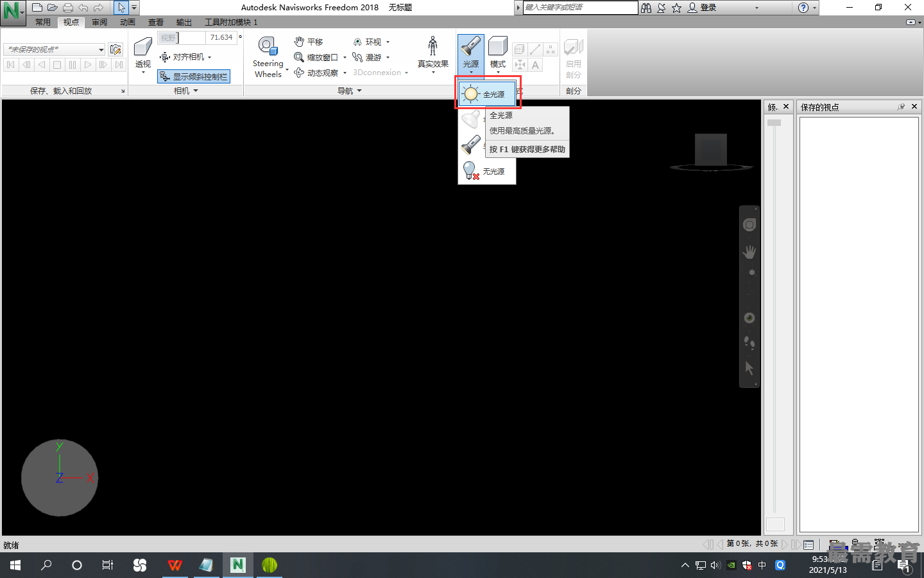Click the taskbar search magnifier icon

pyautogui.click(x=46, y=565)
